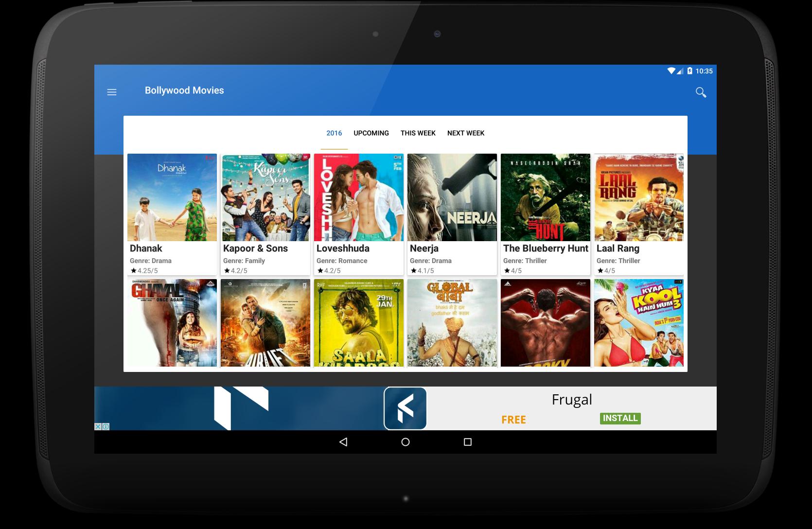Viewport: 812px width, 529px height.
Task: Click the FREE label in the ad
Action: pos(513,420)
